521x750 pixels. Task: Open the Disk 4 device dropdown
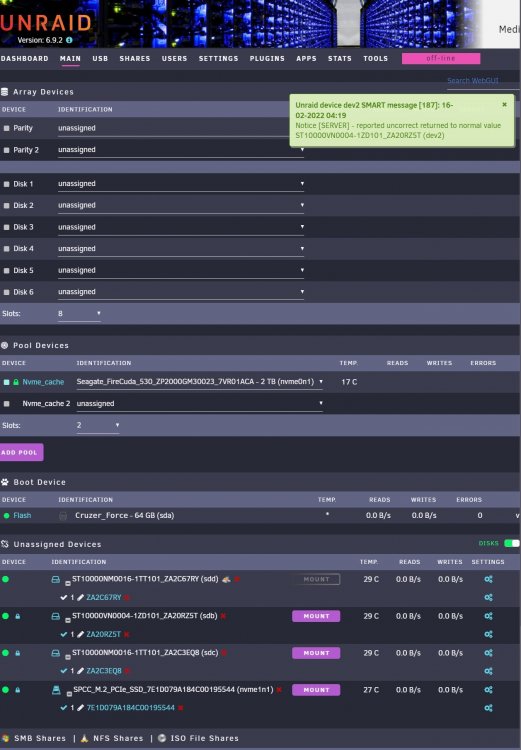click(x=181, y=249)
